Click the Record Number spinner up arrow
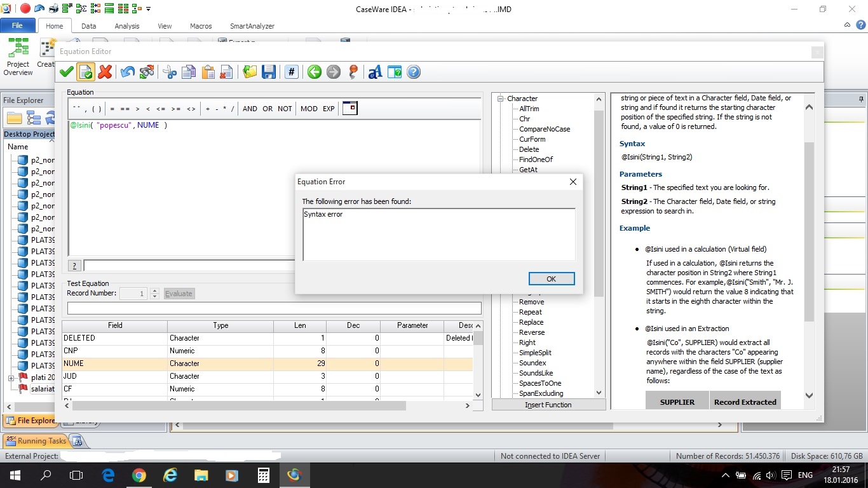This screenshot has width=868, height=488. (154, 291)
